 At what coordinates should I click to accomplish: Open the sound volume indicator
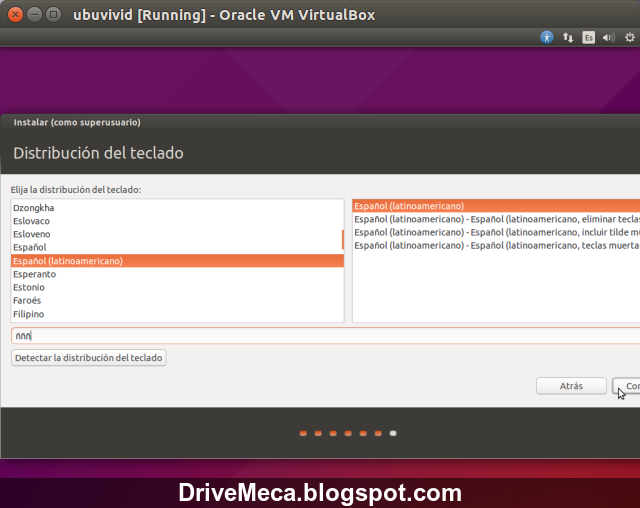[x=609, y=38]
